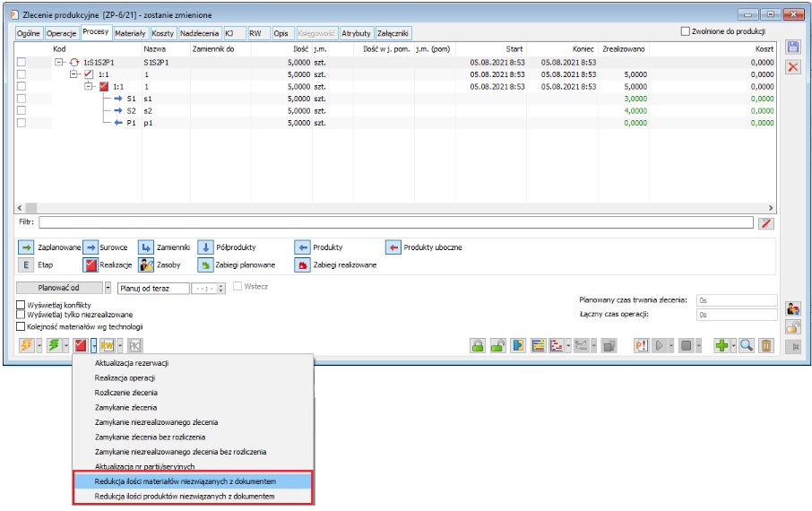Toggle the Półprodukty filter icon
The image size is (812, 511).
[x=205, y=247]
